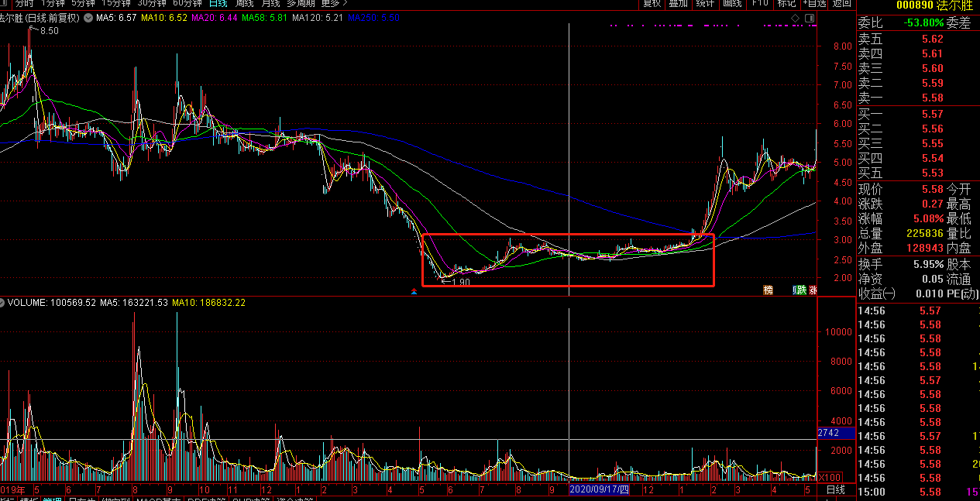Click the small up-arrow marker below the candles

(x=414, y=292)
